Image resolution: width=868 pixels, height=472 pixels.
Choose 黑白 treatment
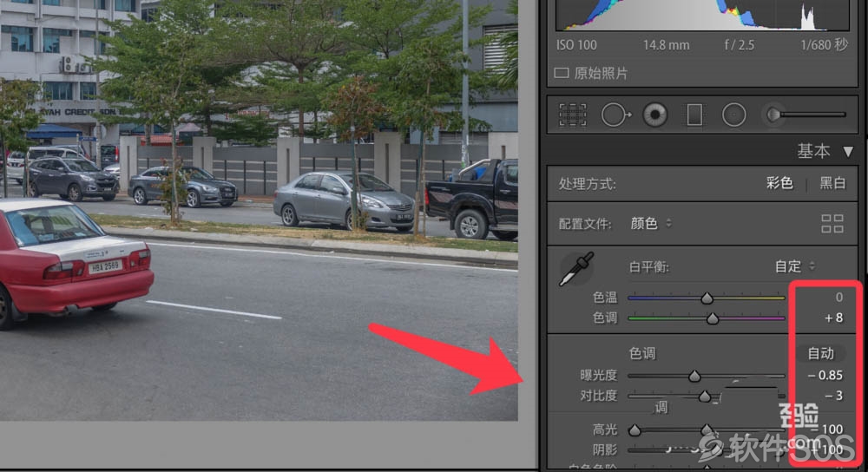tap(832, 183)
